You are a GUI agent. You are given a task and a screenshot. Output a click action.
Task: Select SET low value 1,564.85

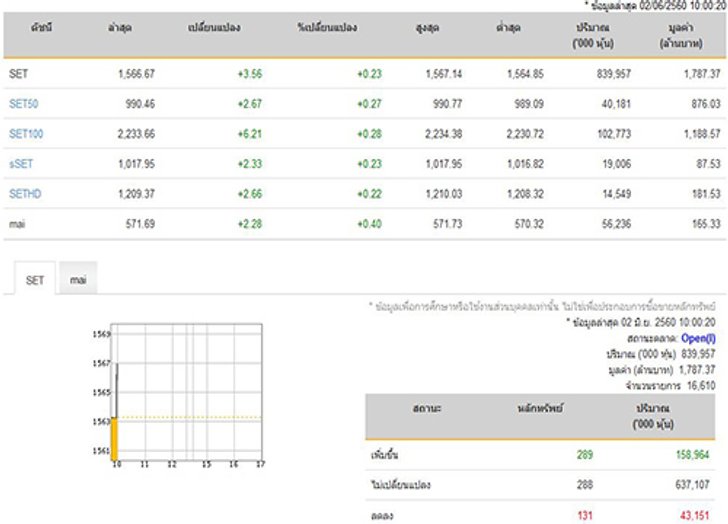pyautogui.click(x=525, y=73)
